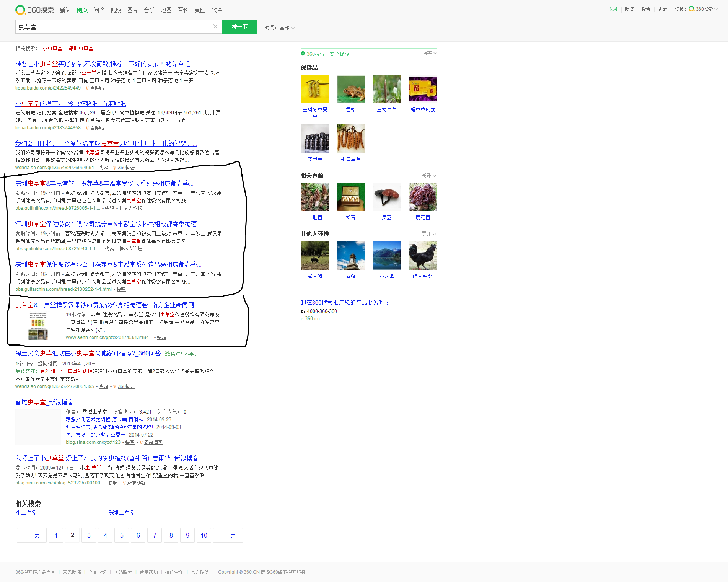Open result 小虫草堂的温室 食虫植物吧

tap(70, 104)
